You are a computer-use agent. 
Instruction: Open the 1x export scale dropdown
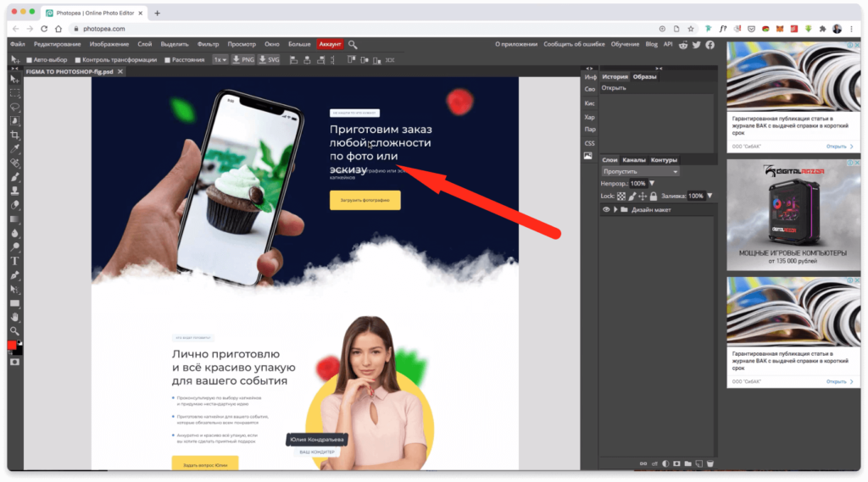tap(220, 60)
